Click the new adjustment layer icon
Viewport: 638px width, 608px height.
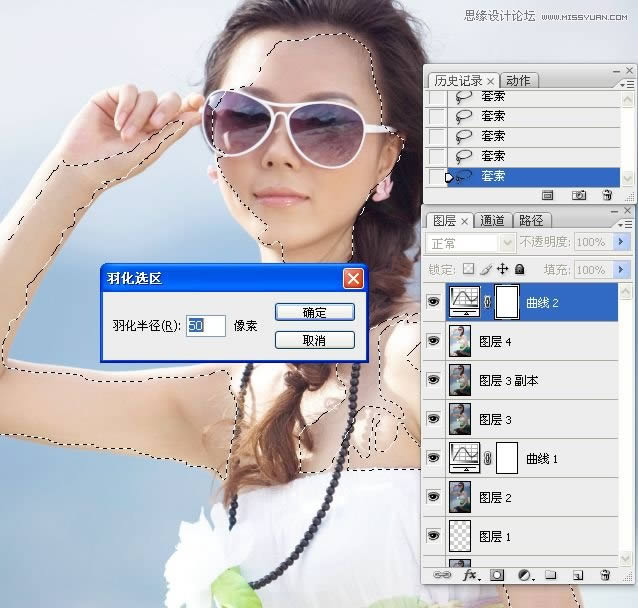524,576
